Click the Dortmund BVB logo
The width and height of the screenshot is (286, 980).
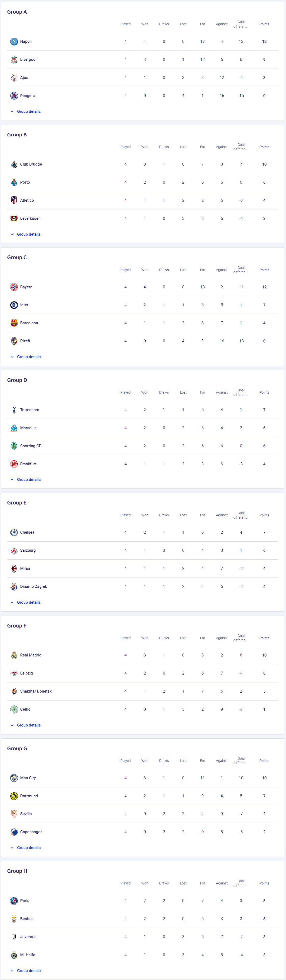pos(14,796)
